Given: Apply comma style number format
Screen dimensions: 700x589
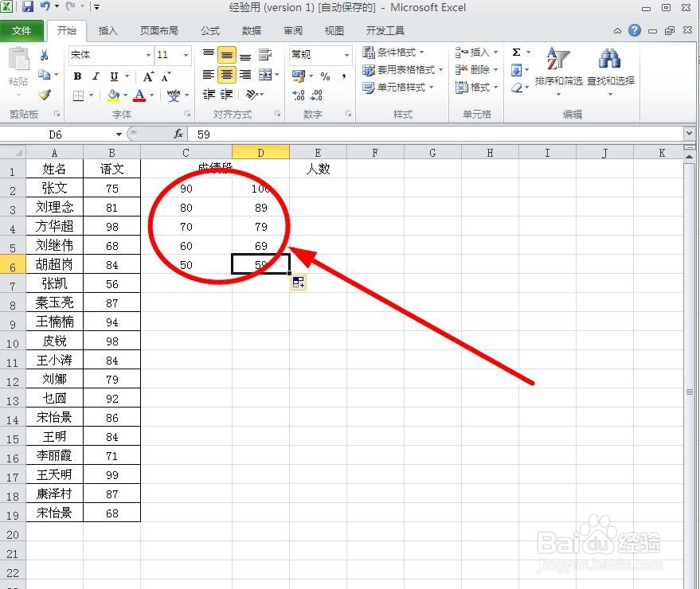Looking at the screenshot, I should point(344,76).
